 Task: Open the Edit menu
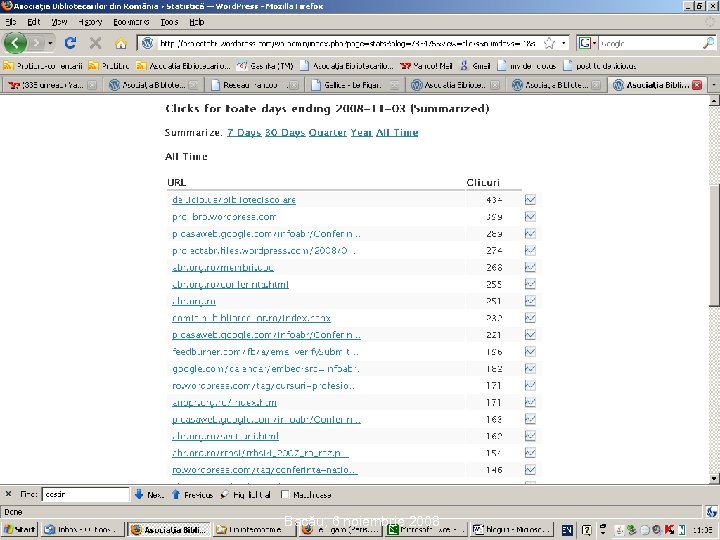pyautogui.click(x=34, y=22)
